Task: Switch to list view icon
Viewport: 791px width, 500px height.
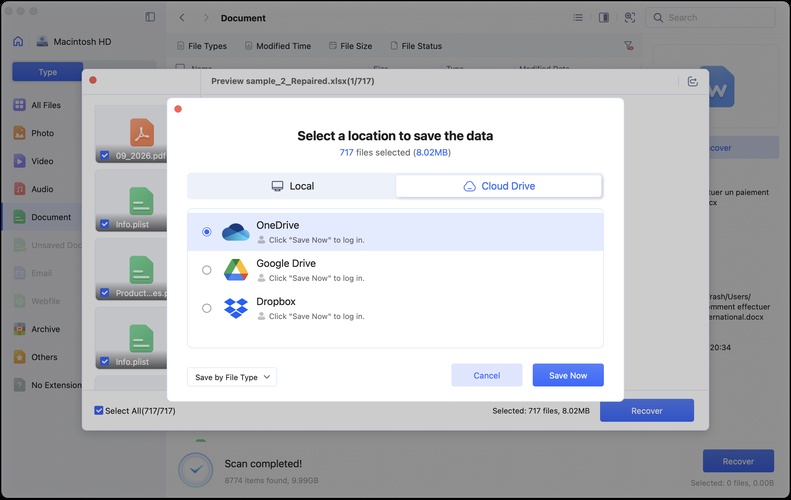Action: (x=578, y=18)
